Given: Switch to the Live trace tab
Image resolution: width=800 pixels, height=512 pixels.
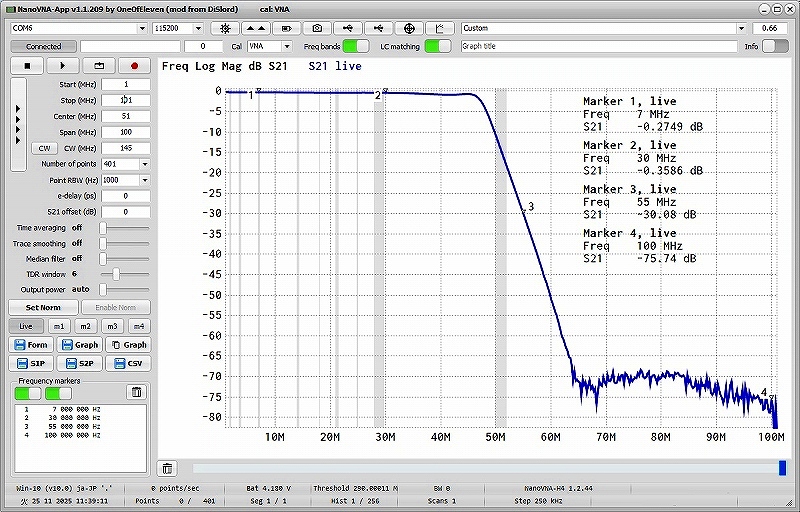Looking at the screenshot, I should tap(26, 326).
